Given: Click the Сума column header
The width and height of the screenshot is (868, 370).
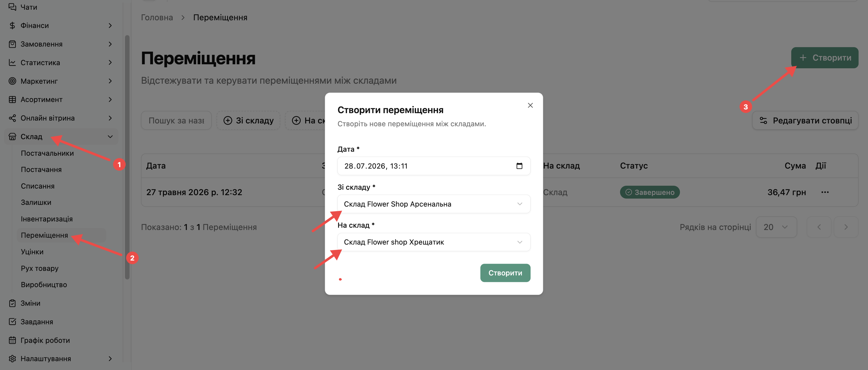Looking at the screenshot, I should (x=795, y=166).
